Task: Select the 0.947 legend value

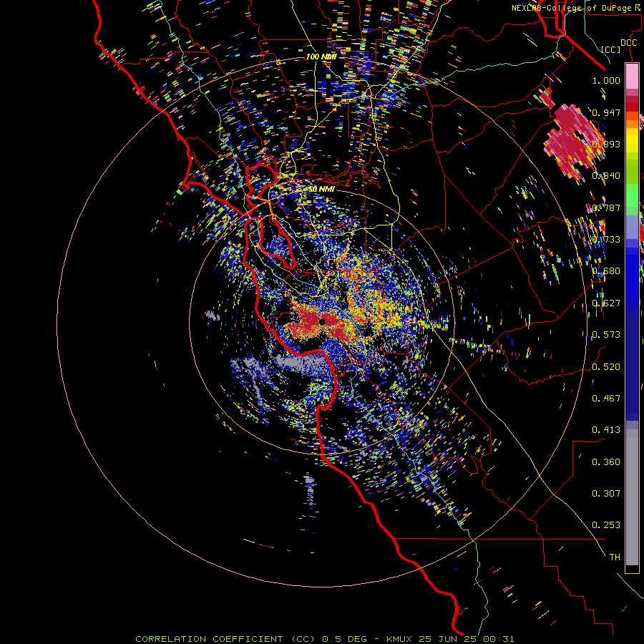Action: 606,112
